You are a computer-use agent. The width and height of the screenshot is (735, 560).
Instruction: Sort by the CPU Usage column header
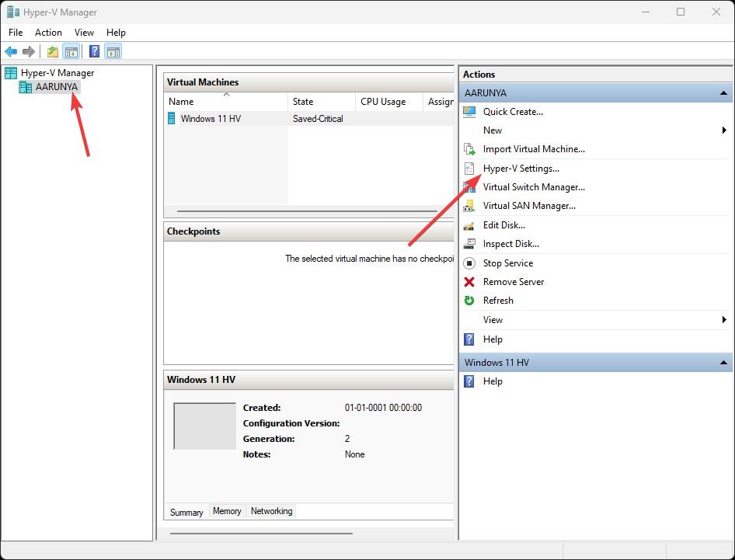tap(389, 102)
